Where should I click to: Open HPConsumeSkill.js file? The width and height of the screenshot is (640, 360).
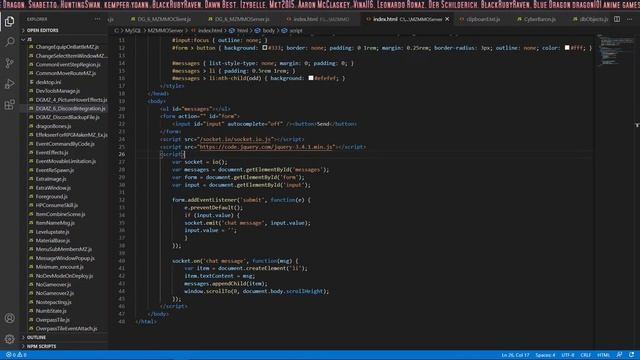pos(57,205)
